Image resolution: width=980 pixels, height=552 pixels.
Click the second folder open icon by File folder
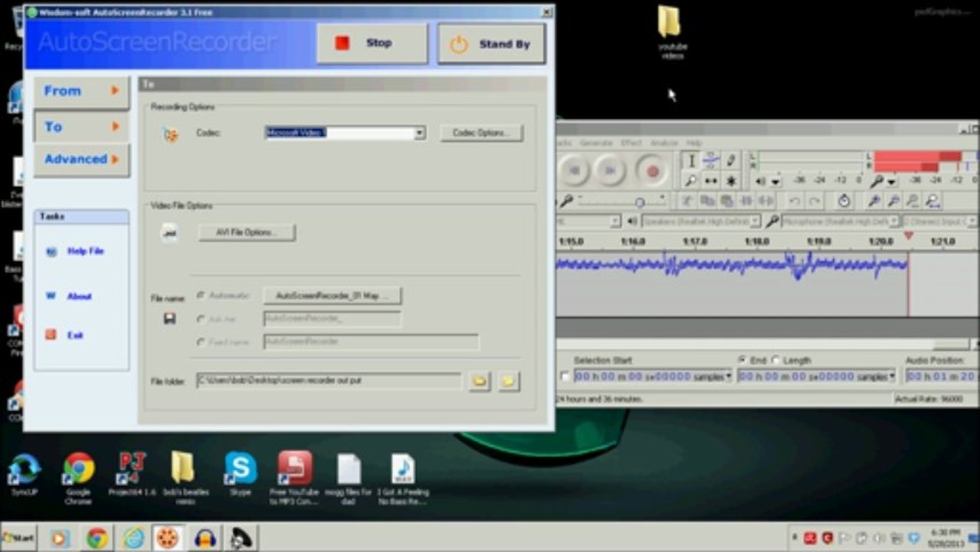[509, 380]
